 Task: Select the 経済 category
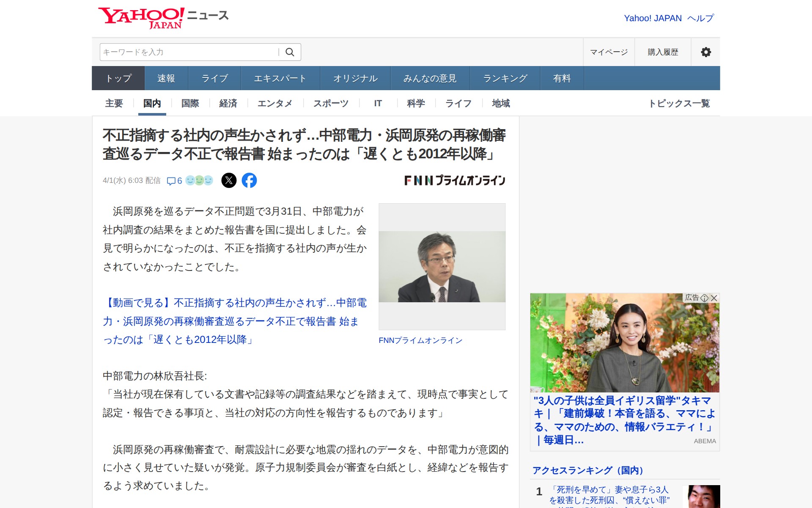228,103
